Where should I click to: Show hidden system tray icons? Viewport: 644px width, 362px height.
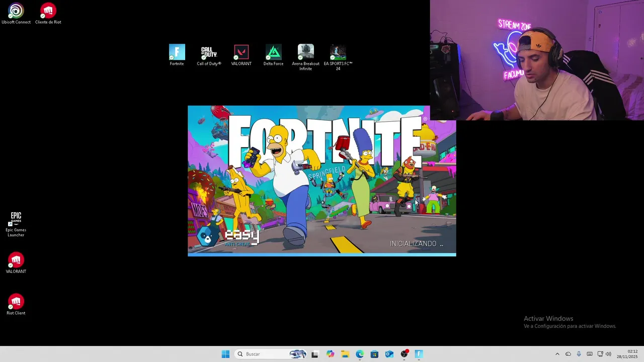(557, 354)
